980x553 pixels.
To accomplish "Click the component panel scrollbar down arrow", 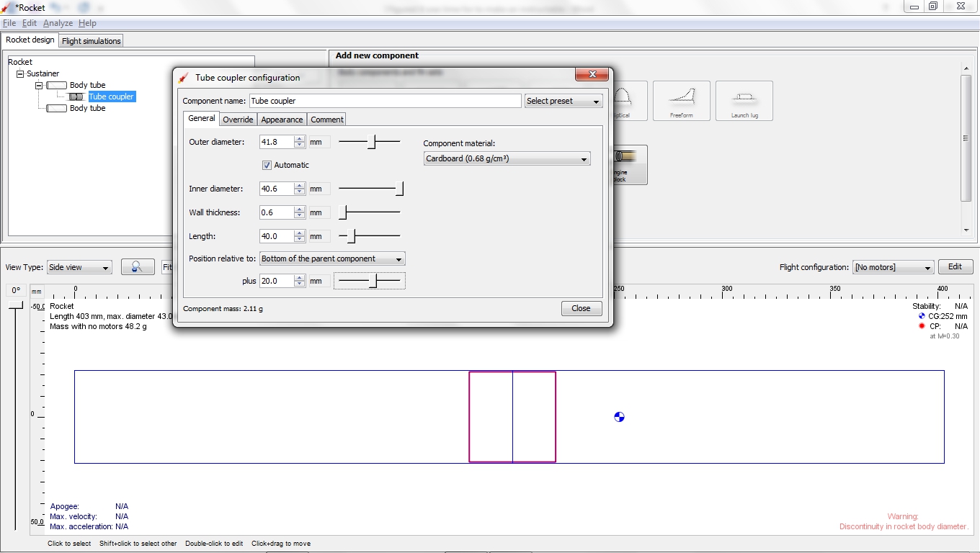I will click(966, 230).
